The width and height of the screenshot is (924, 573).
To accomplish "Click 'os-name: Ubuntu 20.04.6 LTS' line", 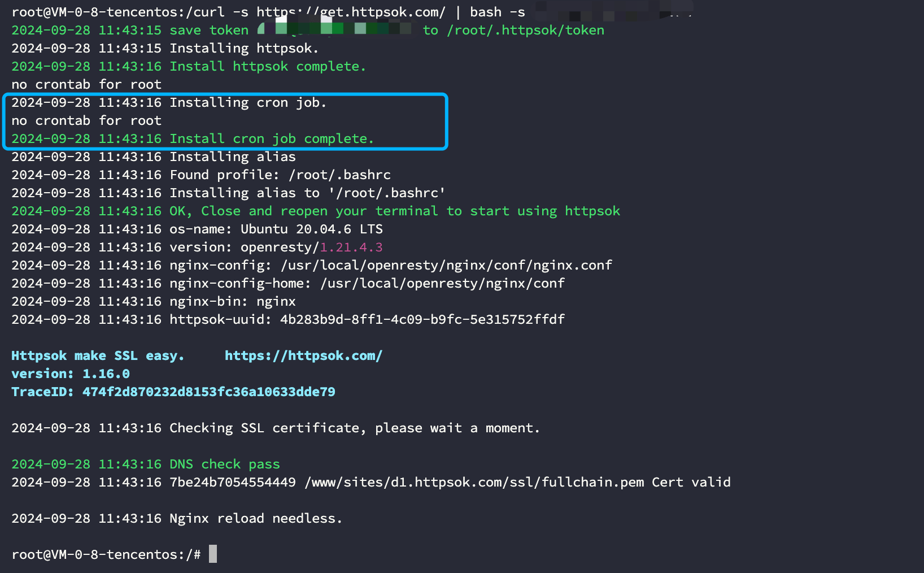I will tap(197, 229).
